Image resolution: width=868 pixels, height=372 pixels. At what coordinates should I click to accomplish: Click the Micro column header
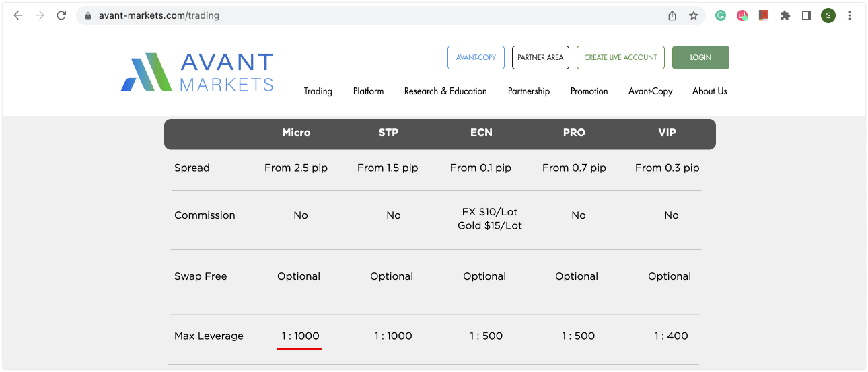[x=296, y=133]
